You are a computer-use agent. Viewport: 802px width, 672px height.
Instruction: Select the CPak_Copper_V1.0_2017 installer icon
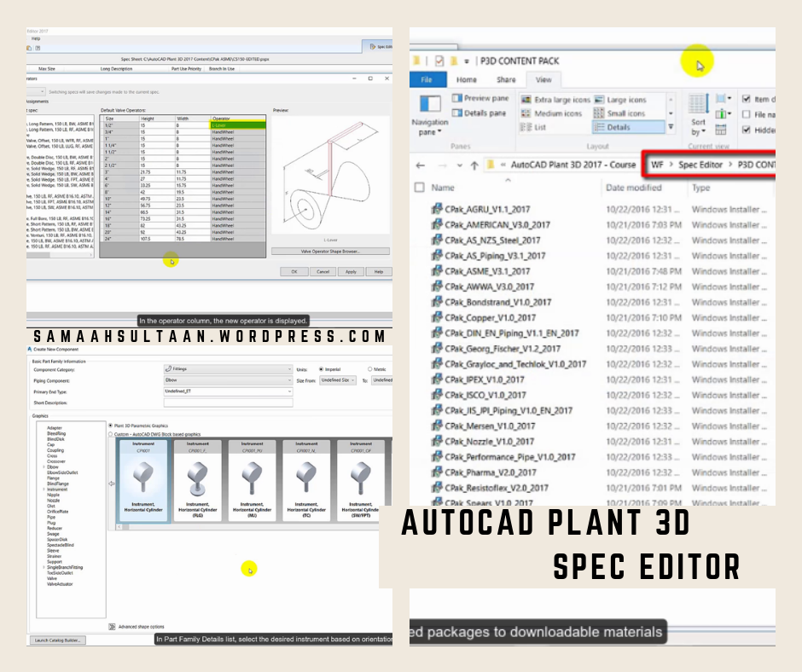tap(437, 317)
